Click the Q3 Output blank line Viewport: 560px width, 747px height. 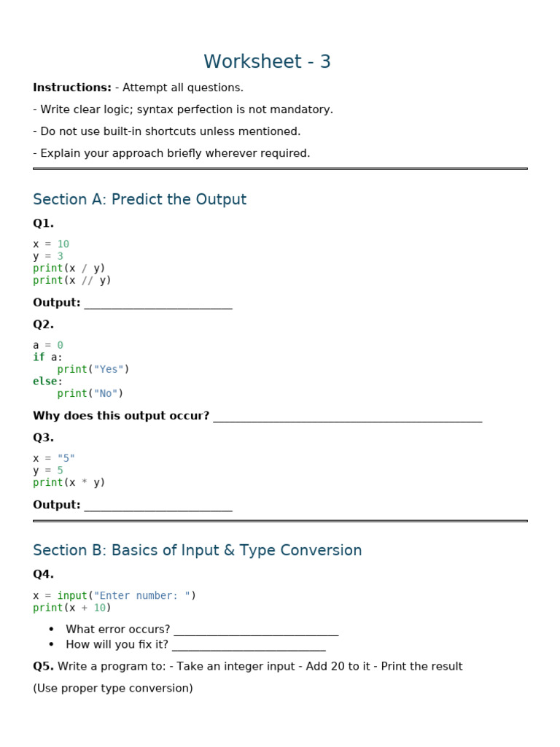pyautogui.click(x=158, y=506)
